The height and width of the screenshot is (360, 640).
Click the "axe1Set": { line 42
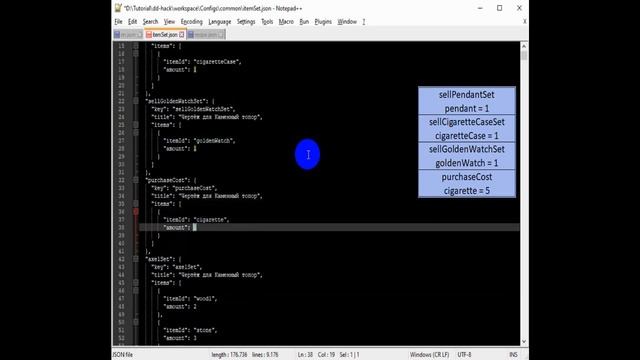pyautogui.click(x=163, y=259)
